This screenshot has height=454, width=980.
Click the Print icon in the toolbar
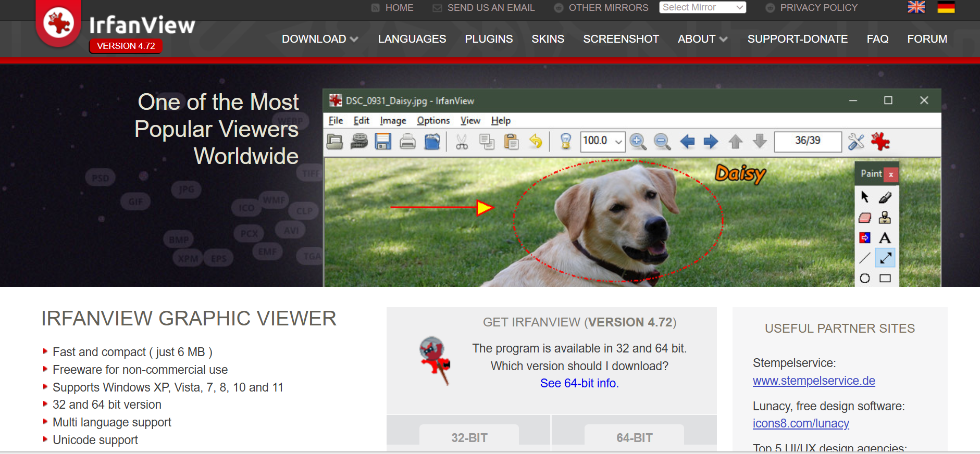(407, 142)
